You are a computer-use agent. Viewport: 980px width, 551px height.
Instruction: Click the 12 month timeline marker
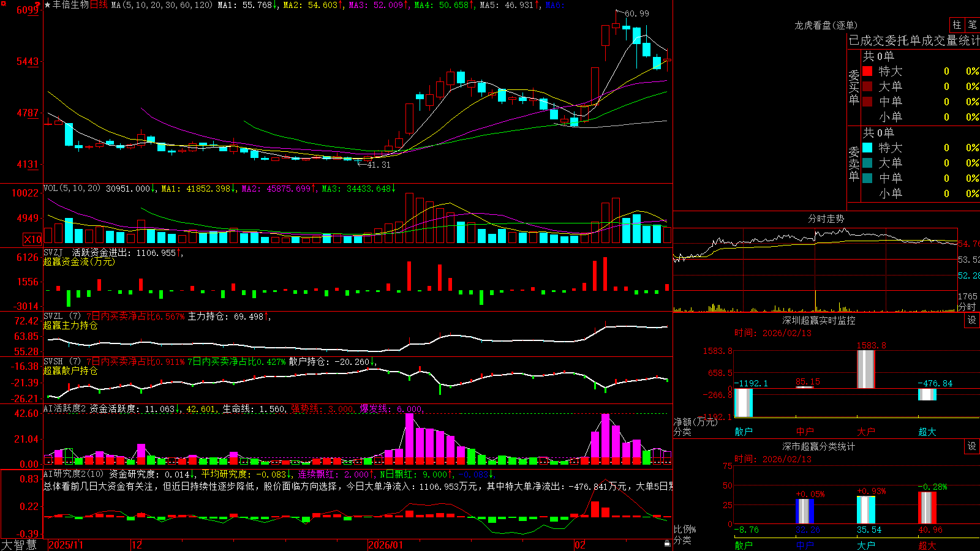pos(137,545)
